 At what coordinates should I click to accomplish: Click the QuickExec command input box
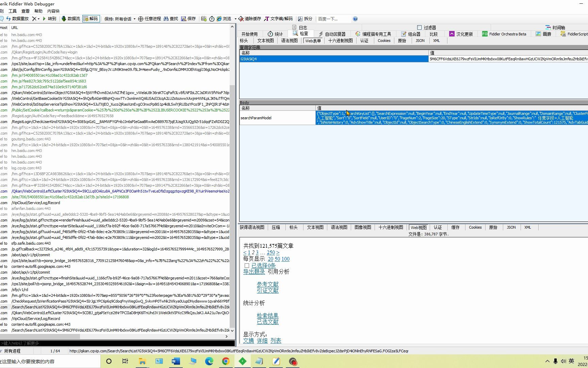click(117, 343)
